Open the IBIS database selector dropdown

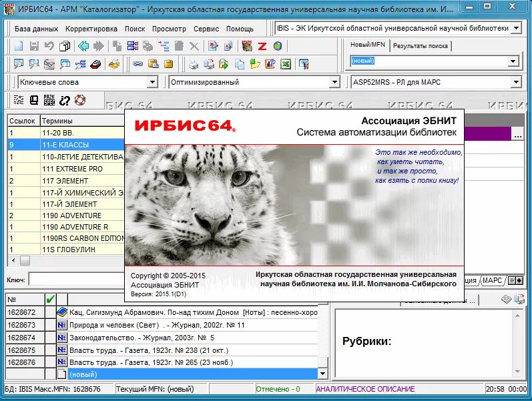point(516,28)
